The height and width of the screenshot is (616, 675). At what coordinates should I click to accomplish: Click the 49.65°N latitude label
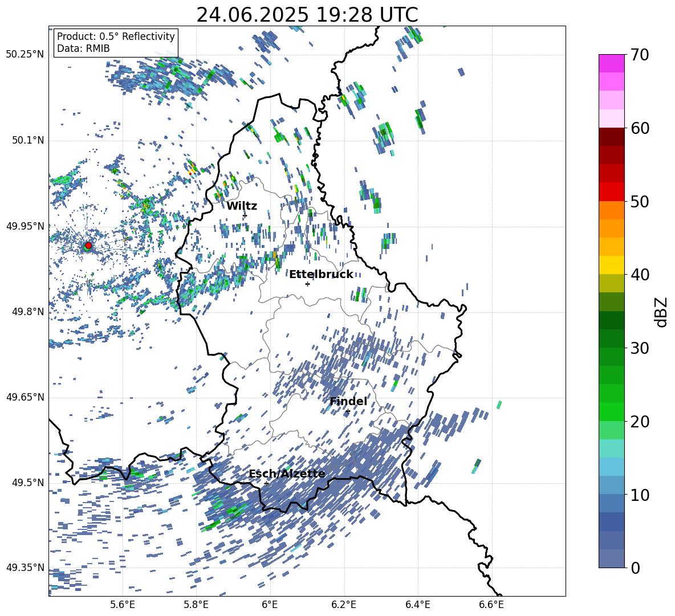(25, 397)
